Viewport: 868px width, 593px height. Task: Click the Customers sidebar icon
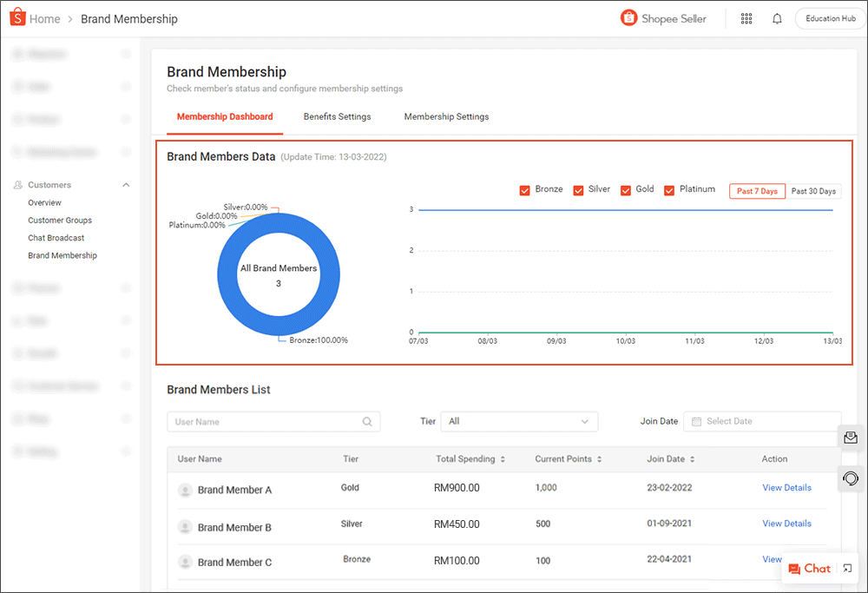coord(18,185)
